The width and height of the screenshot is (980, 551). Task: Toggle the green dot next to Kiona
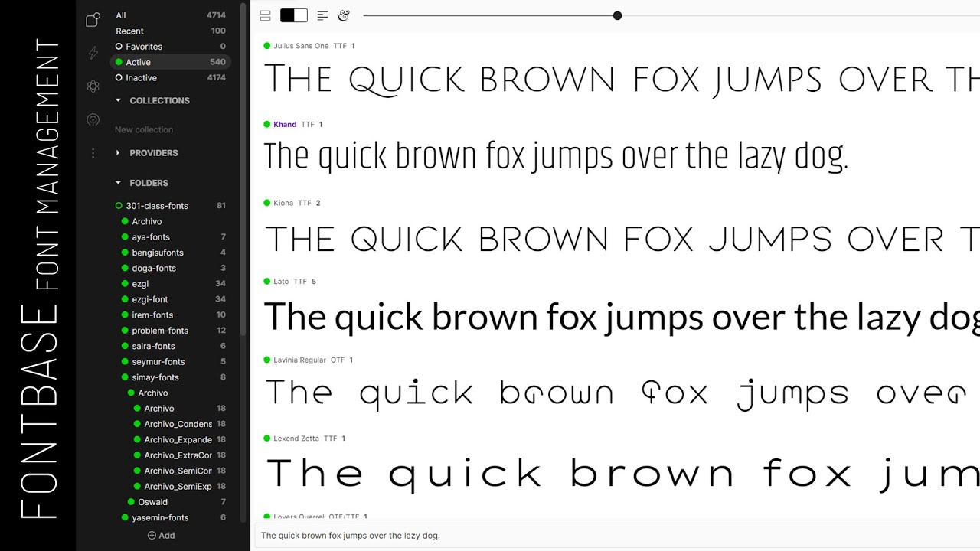tap(267, 203)
